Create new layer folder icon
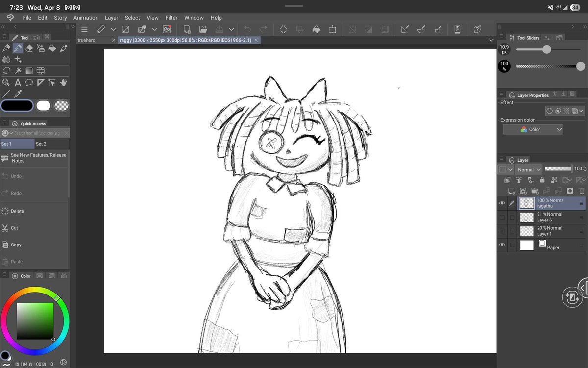The width and height of the screenshot is (588, 368). (535, 191)
